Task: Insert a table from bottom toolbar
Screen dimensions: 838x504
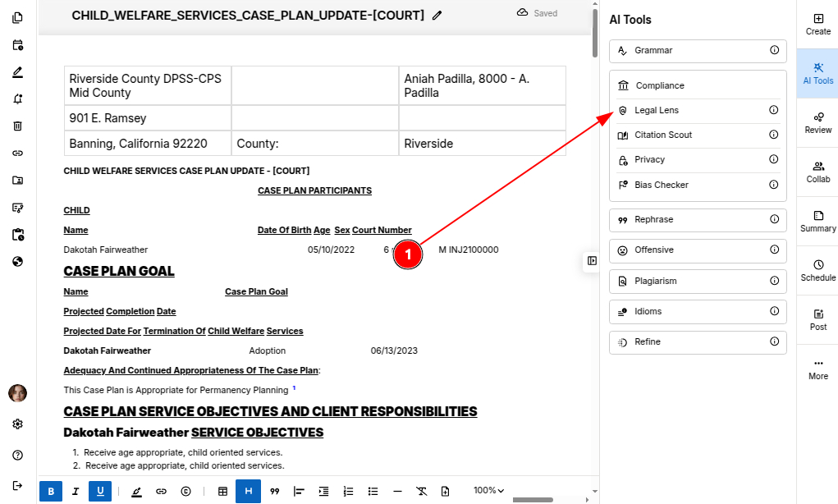Action: coord(222,491)
